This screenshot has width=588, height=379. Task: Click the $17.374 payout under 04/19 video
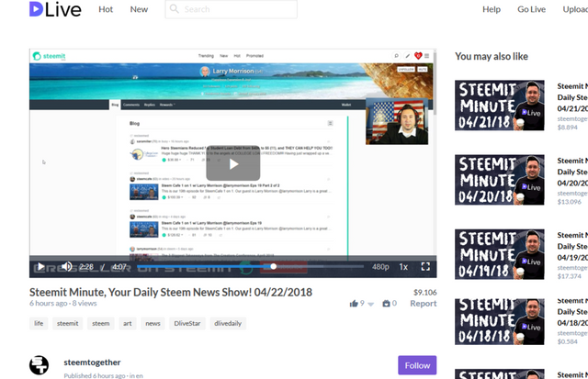tap(570, 276)
